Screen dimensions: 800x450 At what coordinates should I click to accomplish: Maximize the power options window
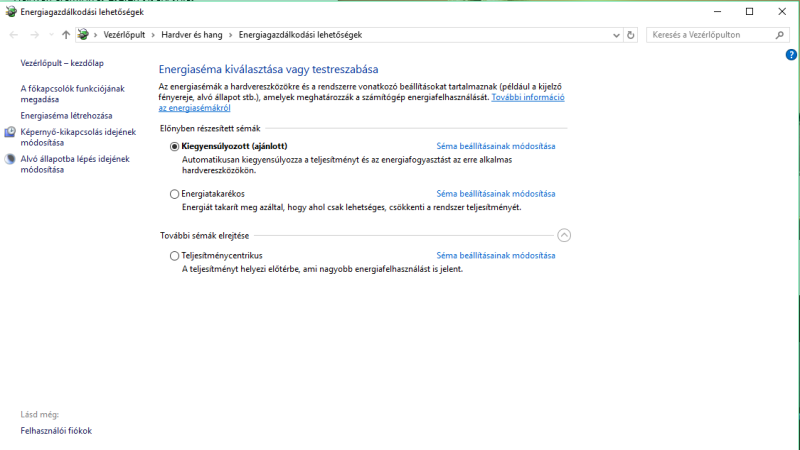749,11
